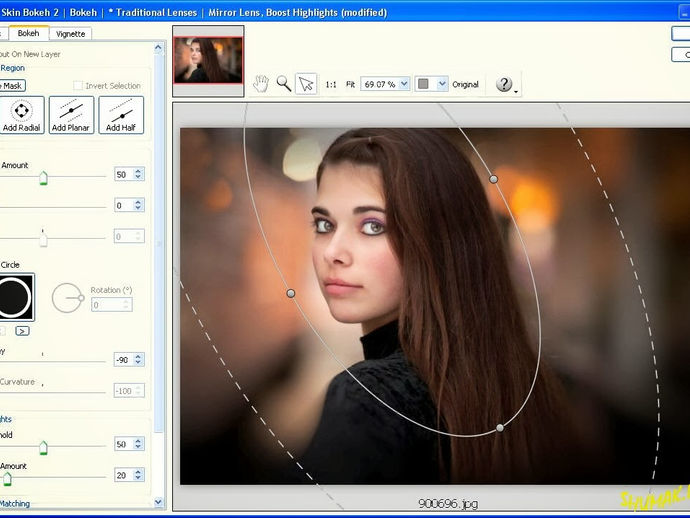Click the navigator thumbnail preview
This screenshot has height=518, width=690.
click(208, 60)
